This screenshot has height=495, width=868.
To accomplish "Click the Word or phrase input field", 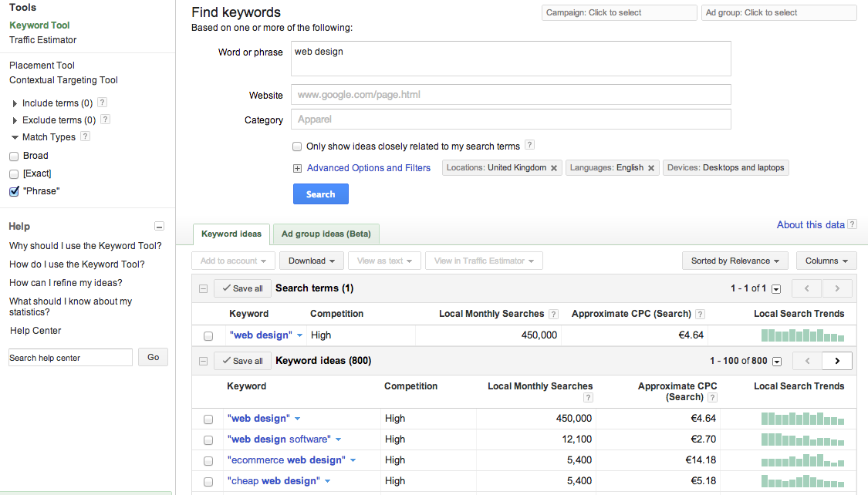I will [511, 59].
